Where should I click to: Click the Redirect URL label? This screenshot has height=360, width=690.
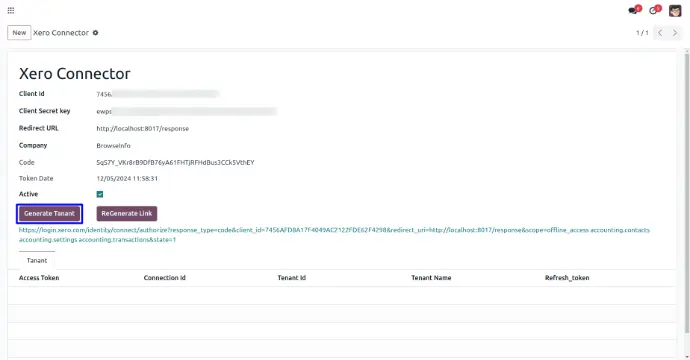click(39, 128)
